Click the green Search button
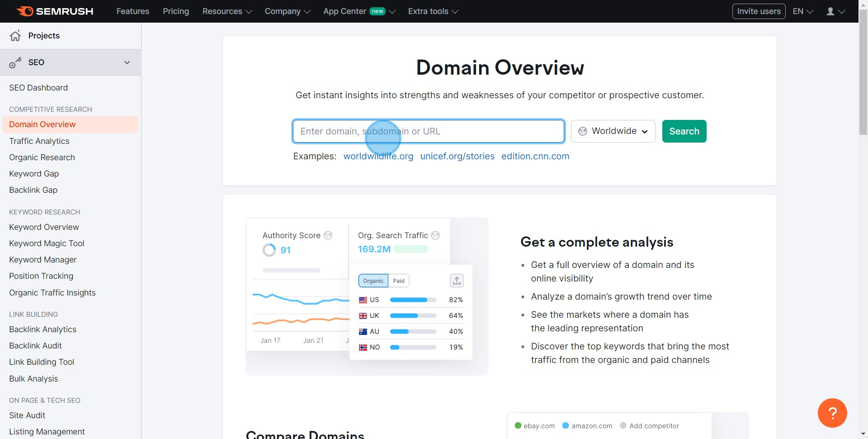Viewport: 868px width, 439px height. click(x=684, y=131)
